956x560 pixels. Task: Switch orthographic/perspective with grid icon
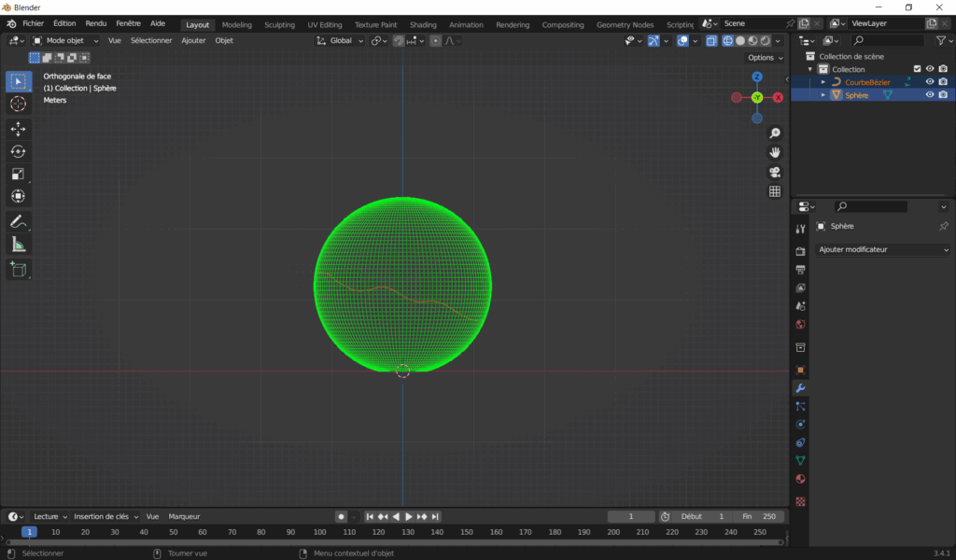(x=775, y=191)
